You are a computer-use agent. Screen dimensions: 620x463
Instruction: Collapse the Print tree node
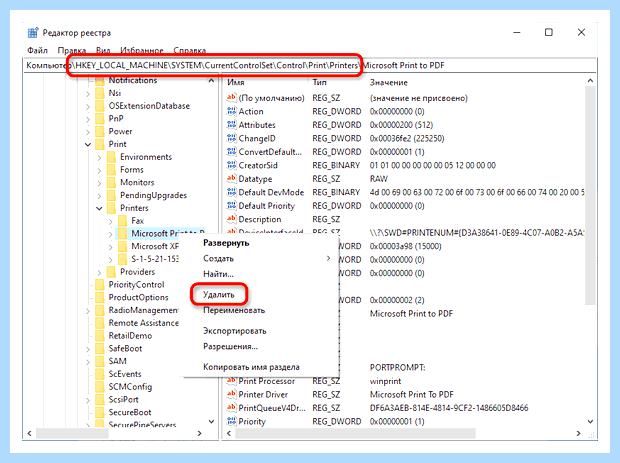point(88,144)
